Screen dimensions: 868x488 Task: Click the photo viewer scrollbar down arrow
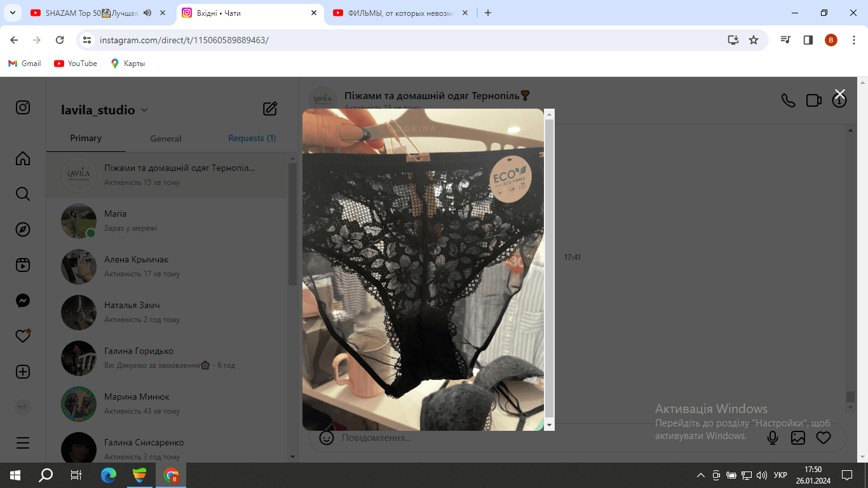click(550, 425)
